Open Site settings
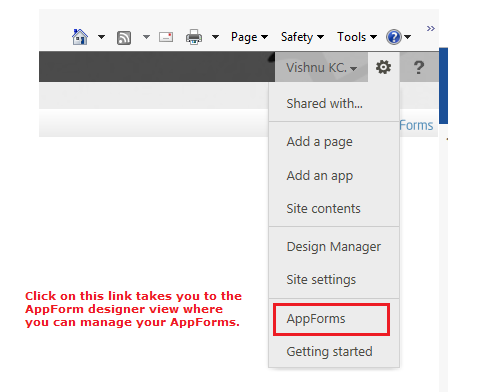 [334, 279]
